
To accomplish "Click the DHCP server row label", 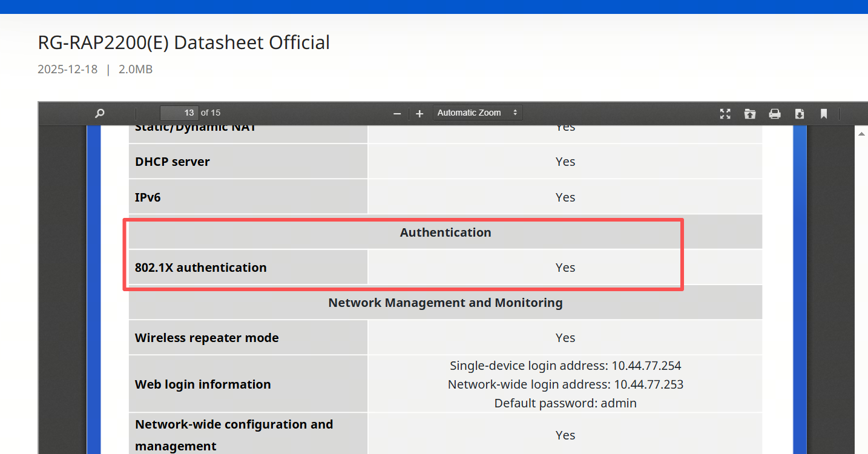I will tap(173, 162).
